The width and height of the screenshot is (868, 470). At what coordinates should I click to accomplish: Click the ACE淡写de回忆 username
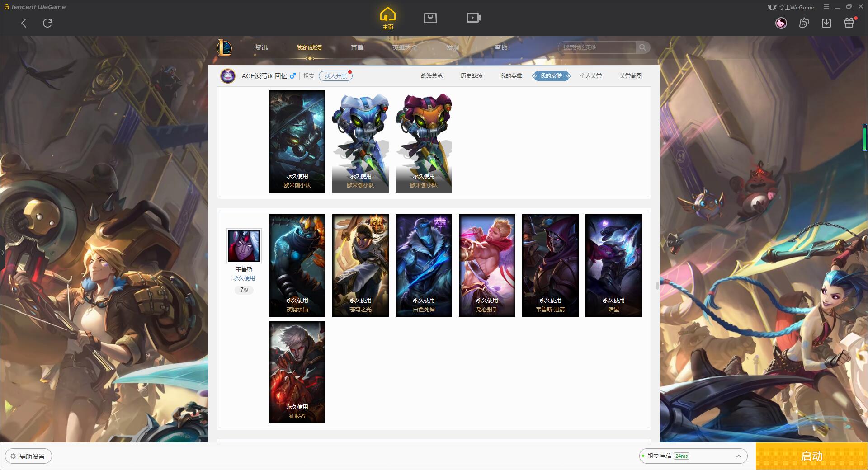click(264, 76)
